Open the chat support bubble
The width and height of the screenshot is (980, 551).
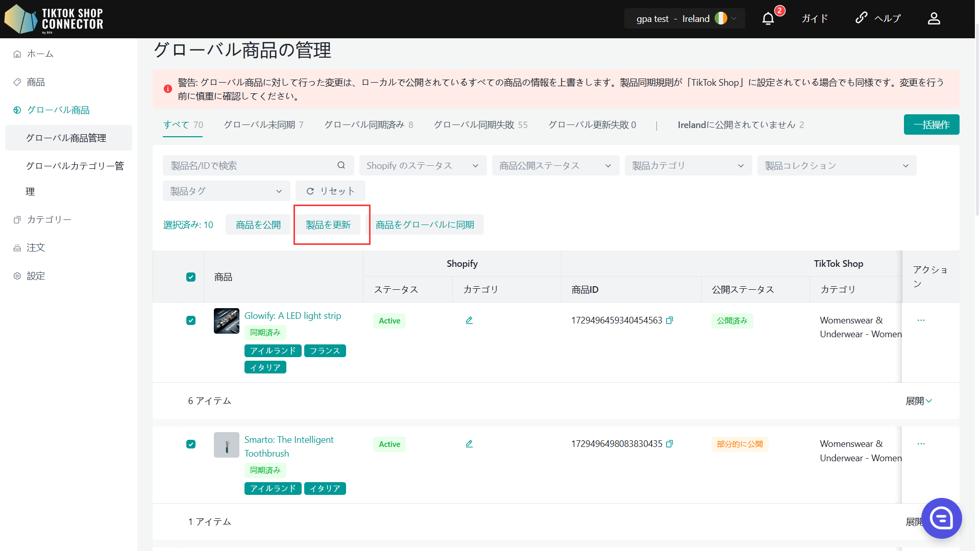[942, 518]
